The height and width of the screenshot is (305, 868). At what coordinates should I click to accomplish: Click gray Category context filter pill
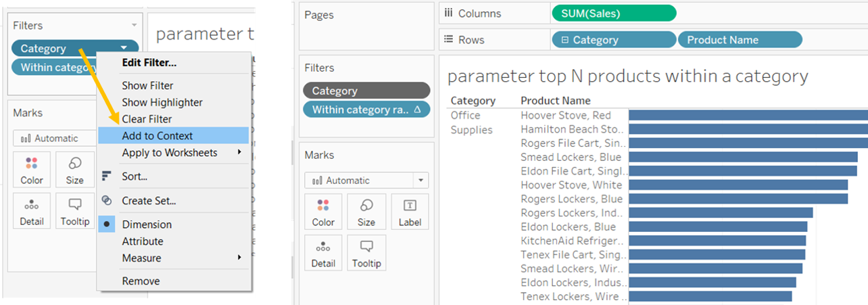366,91
